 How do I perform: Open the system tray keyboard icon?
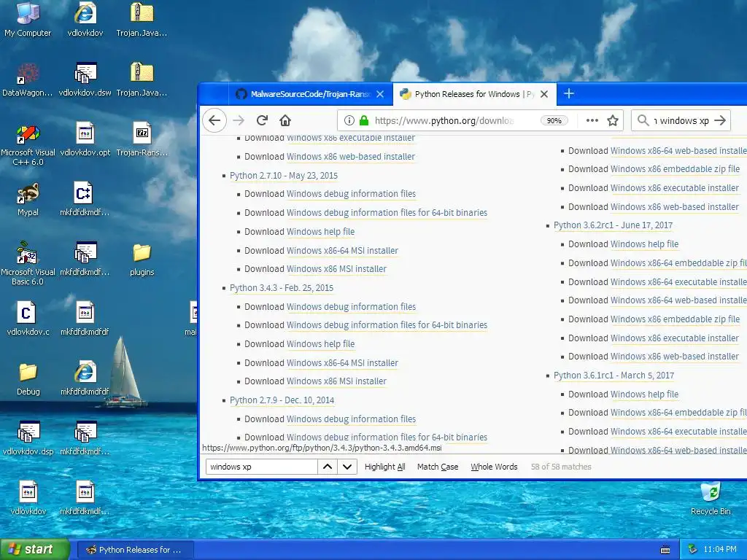click(665, 550)
